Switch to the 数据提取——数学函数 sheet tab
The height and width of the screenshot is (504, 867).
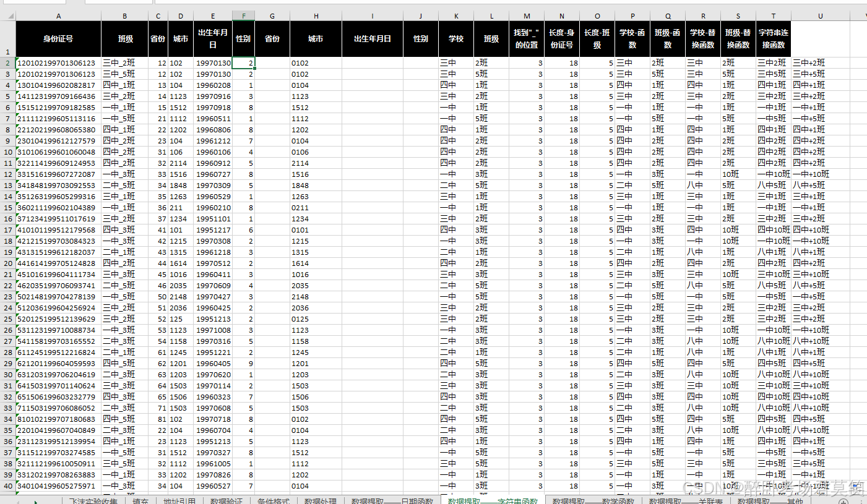(x=594, y=500)
